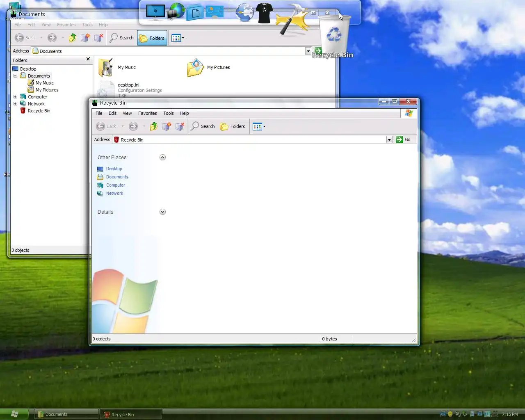Click Up folder icon in Documents toolbar

(x=73, y=38)
